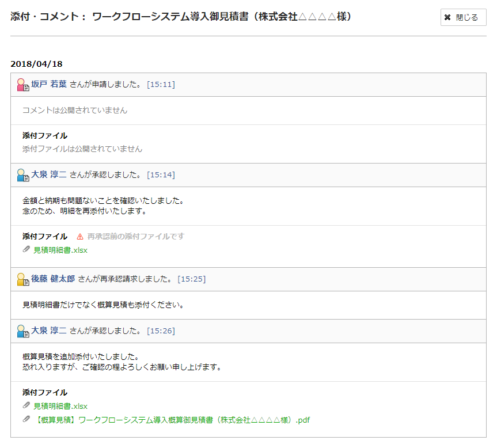Click comment line 概算見積を追加添付いたしました。

[x=81, y=357]
